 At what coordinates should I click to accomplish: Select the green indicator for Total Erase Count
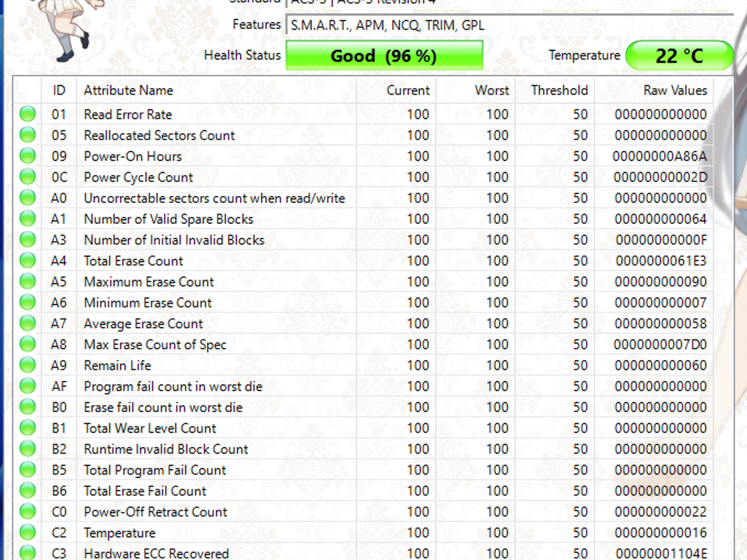point(28,261)
